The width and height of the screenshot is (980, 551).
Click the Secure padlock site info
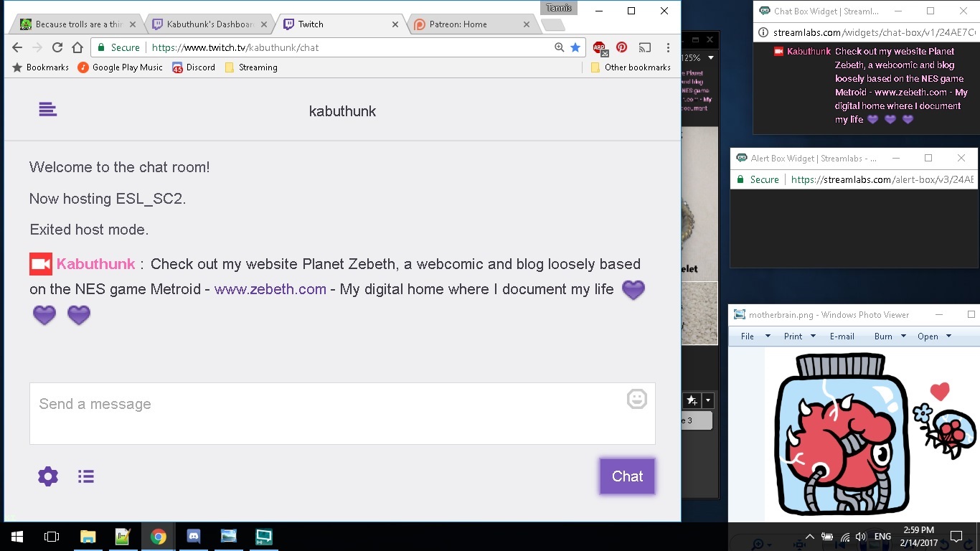[x=118, y=47]
